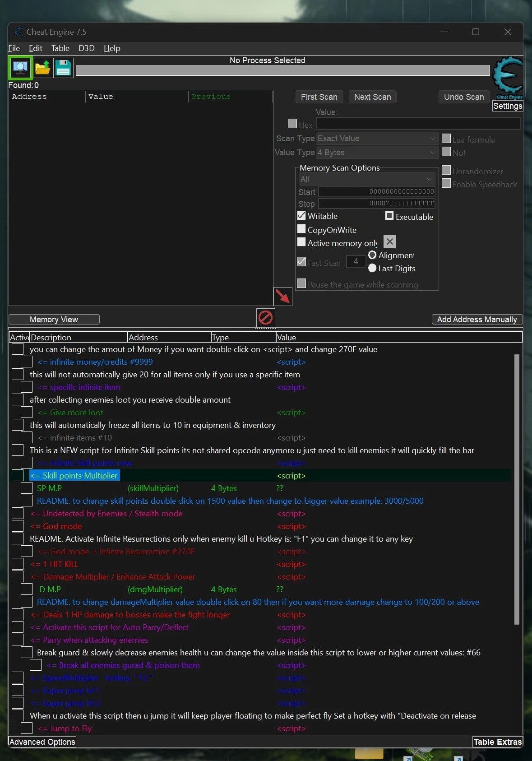Open Settings
532x761 pixels.
508,106
